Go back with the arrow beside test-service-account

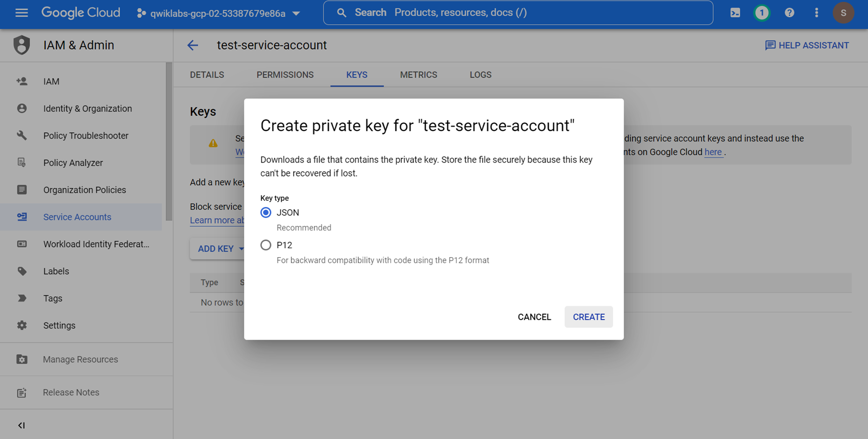193,45
